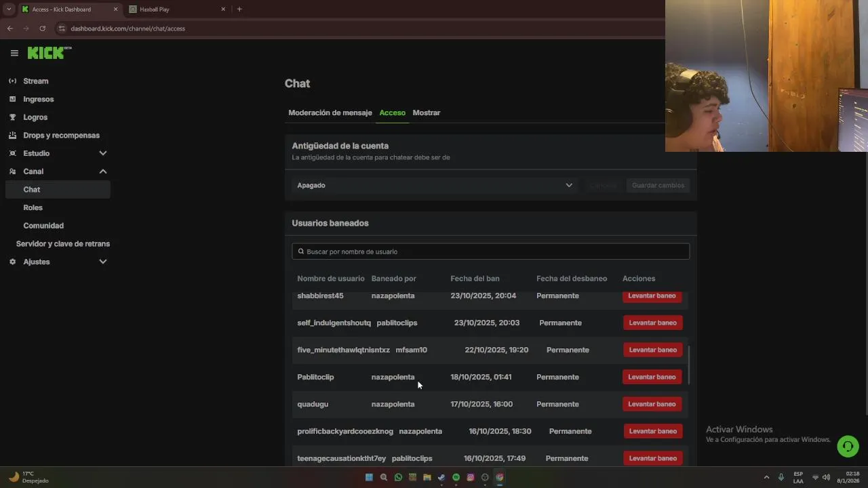The width and height of the screenshot is (868, 488).
Task: Click the Fecha del ban column header
Action: coord(475,279)
